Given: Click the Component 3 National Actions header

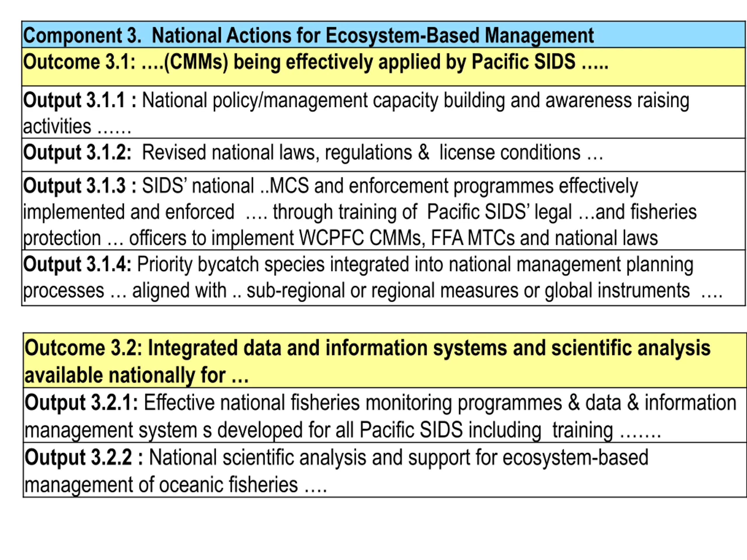Looking at the screenshot, I should tap(383, 34).
